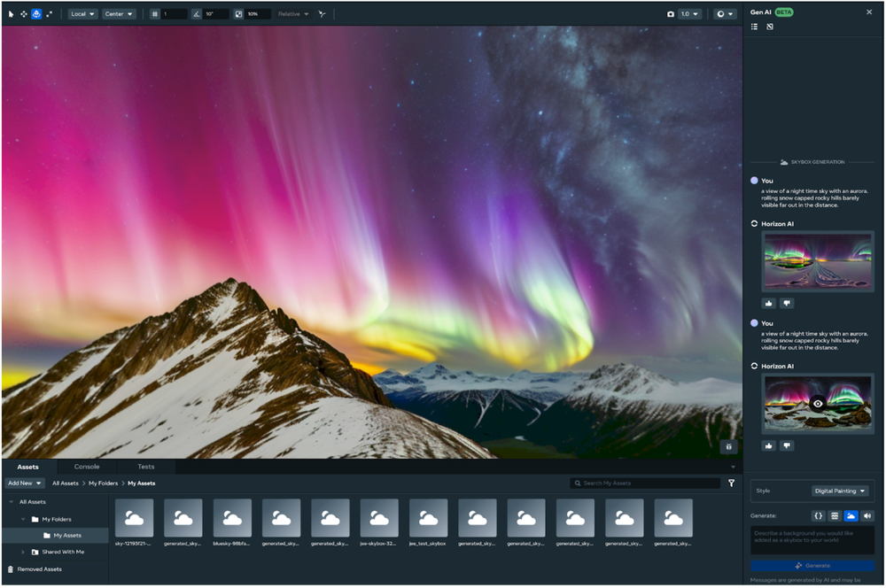The width and height of the screenshot is (886, 588).
Task: Open the Add New menu
Action: click(24, 483)
